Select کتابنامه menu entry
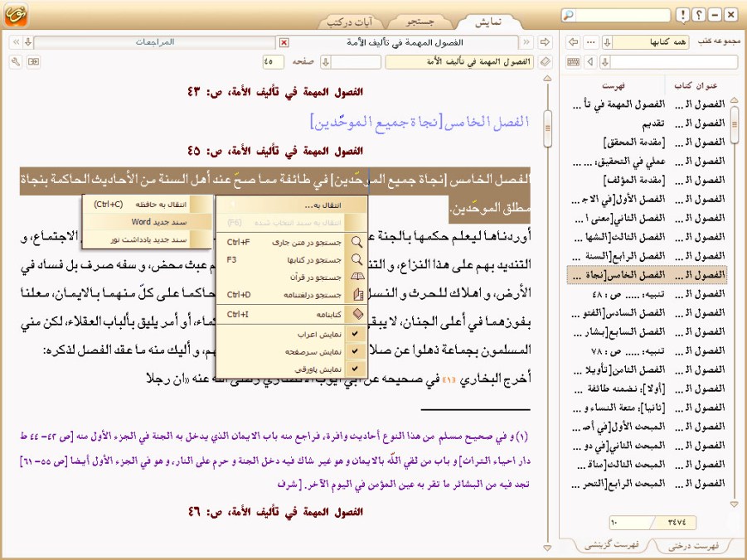The image size is (747, 560). [292, 314]
